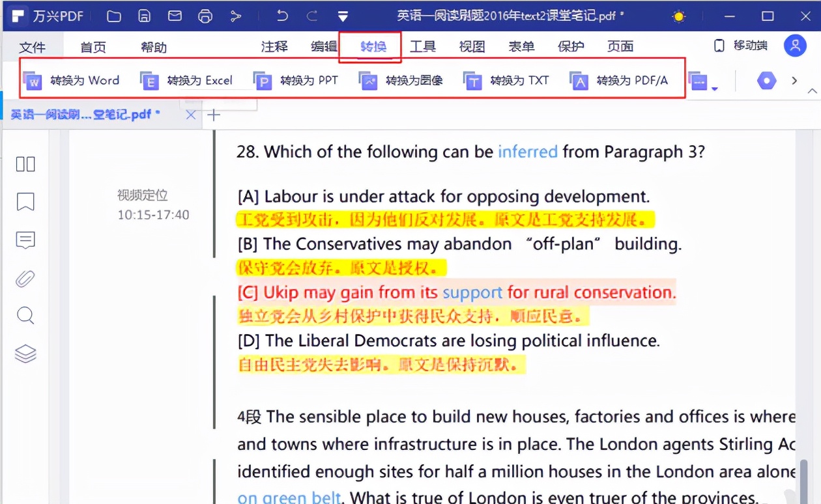
Task: Open the page thumbnails panel
Action: pyautogui.click(x=25, y=164)
